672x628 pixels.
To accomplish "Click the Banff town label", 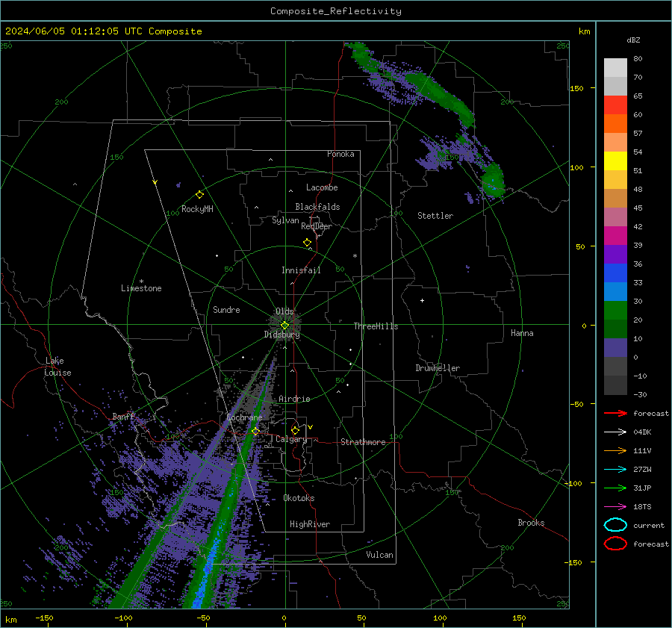I will pos(123,416).
